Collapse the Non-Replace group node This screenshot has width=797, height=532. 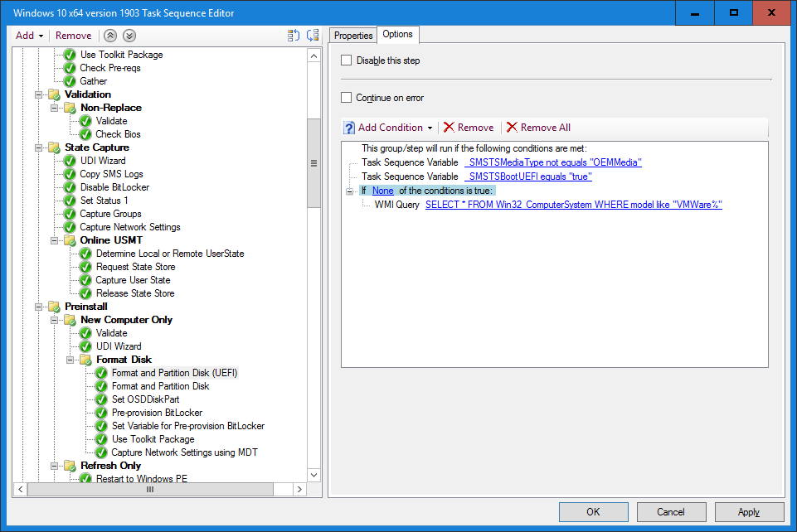[x=54, y=108]
